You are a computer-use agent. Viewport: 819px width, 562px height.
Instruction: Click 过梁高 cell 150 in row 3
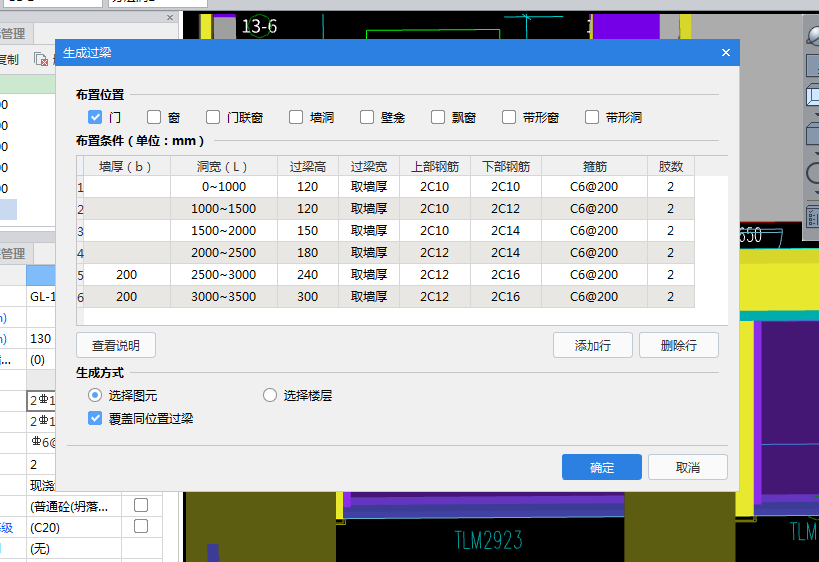click(308, 231)
